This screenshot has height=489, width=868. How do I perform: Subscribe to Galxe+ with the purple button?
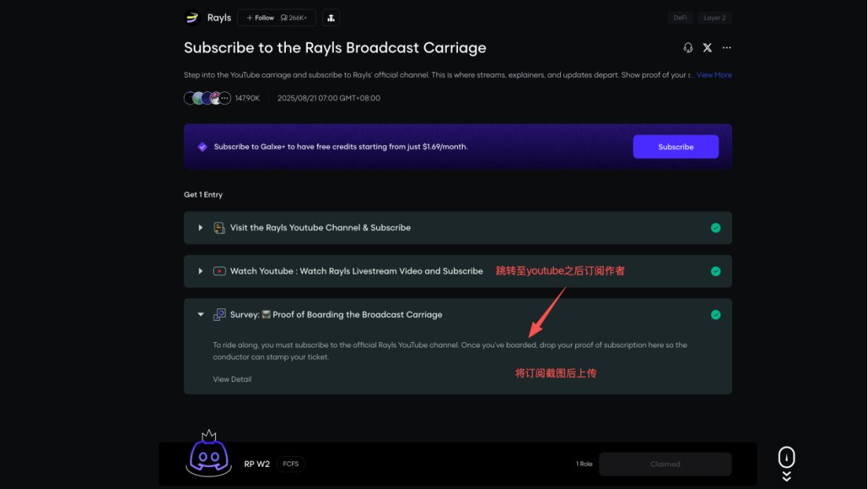point(676,147)
